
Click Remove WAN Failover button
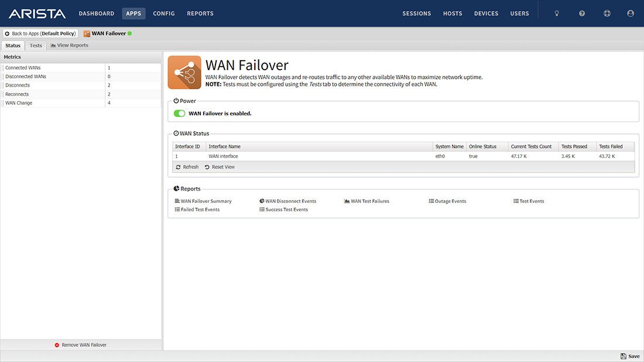click(x=81, y=345)
